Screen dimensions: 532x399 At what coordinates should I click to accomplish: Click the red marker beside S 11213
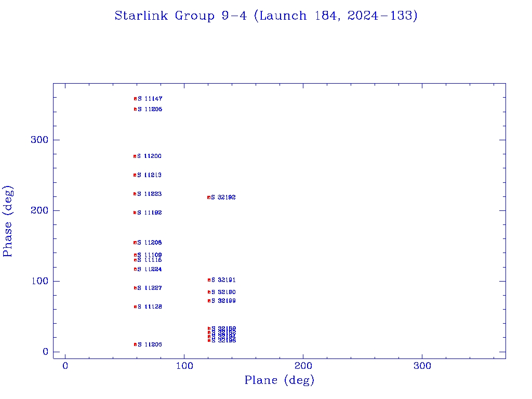135,175
